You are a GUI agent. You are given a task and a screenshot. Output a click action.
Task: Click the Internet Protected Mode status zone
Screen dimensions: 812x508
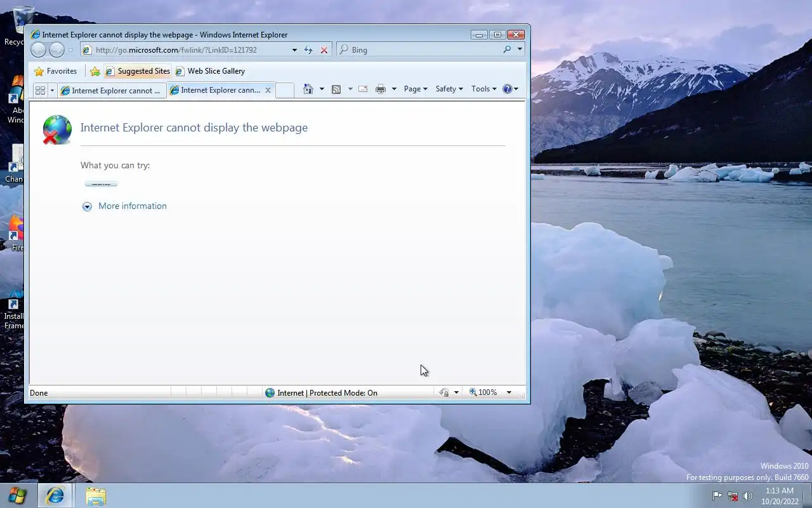click(321, 392)
